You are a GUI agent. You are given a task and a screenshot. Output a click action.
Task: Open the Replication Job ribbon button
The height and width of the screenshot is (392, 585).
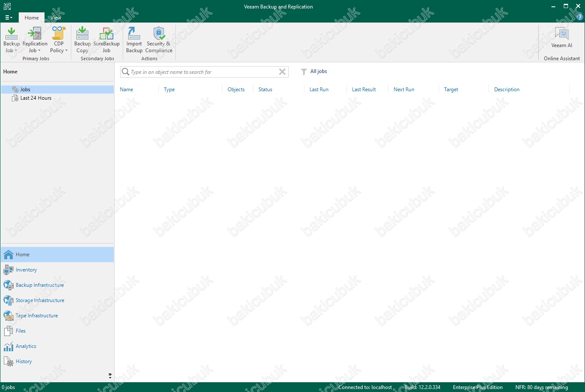point(35,39)
